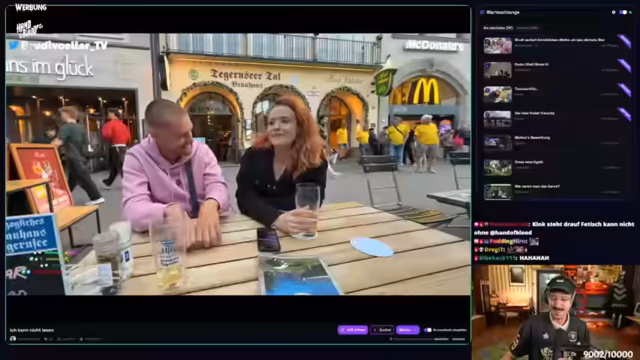640x360 pixels.
Task: Select queue title 'Omas verprügeln'
Action: coord(529,162)
